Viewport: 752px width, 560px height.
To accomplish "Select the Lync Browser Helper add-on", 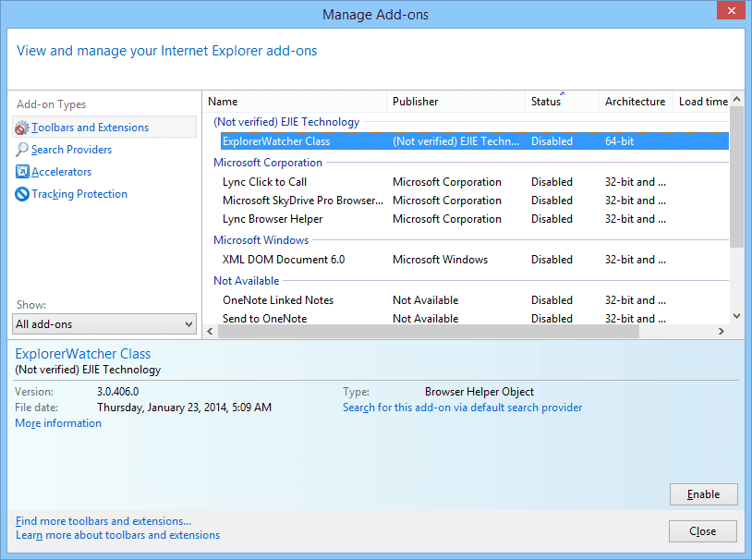I will coord(475,219).
